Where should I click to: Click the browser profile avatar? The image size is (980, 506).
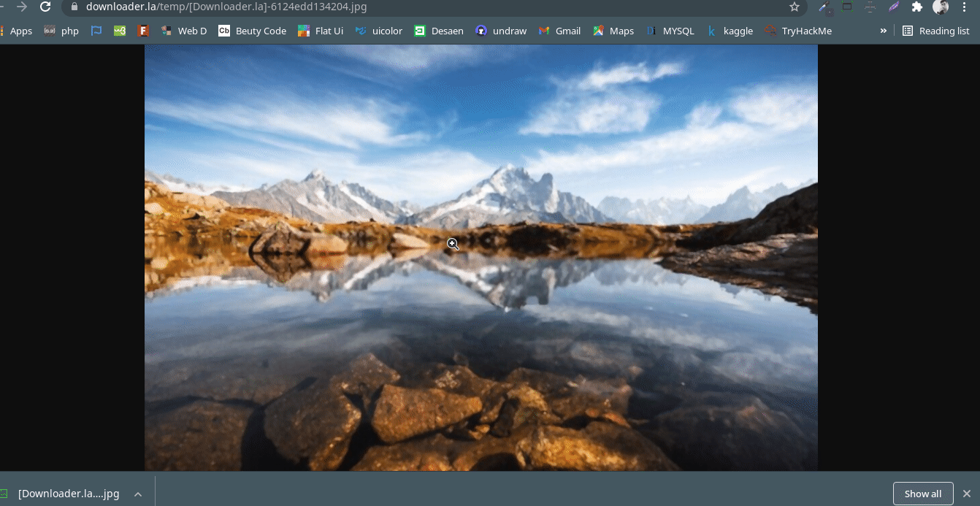point(941,7)
